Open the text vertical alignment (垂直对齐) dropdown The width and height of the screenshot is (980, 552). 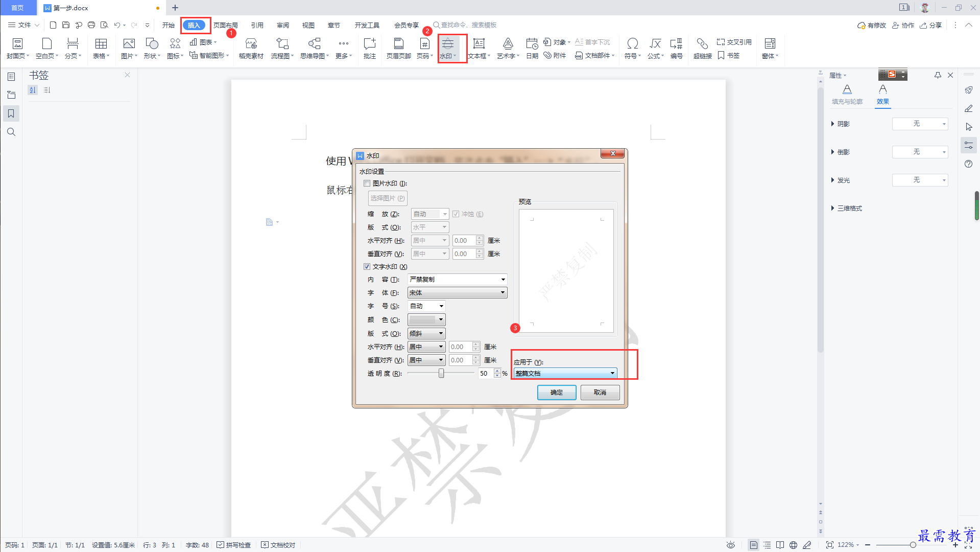point(426,360)
